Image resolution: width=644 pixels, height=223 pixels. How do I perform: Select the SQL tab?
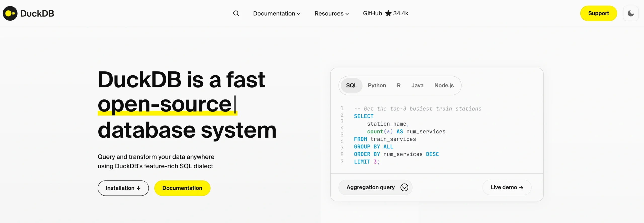(351, 85)
